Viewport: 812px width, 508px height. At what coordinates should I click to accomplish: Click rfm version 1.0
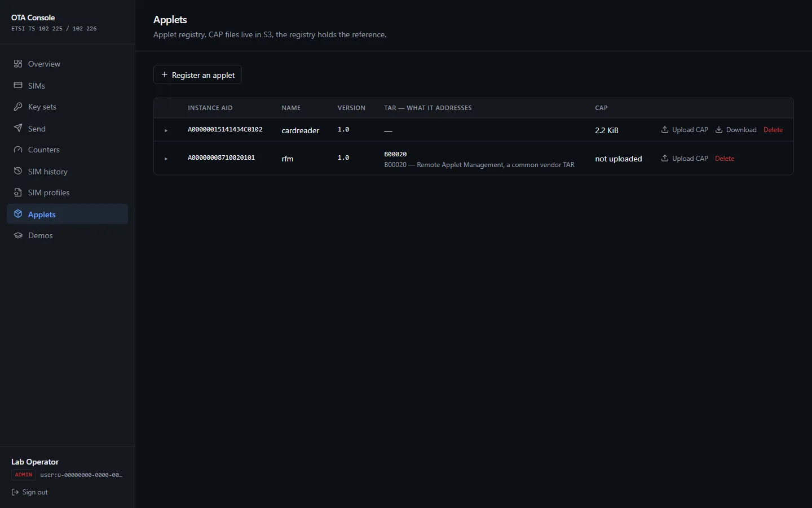click(x=343, y=157)
